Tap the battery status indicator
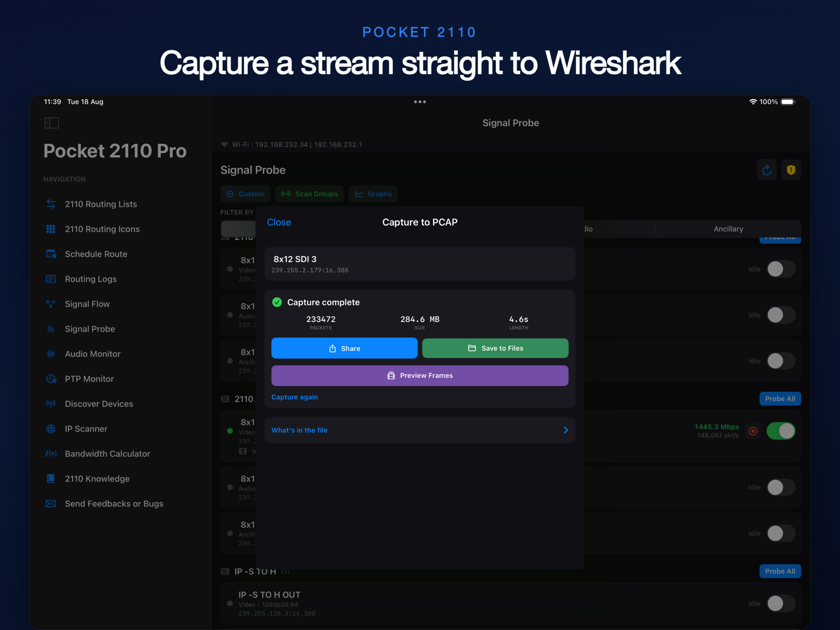 coord(788,102)
